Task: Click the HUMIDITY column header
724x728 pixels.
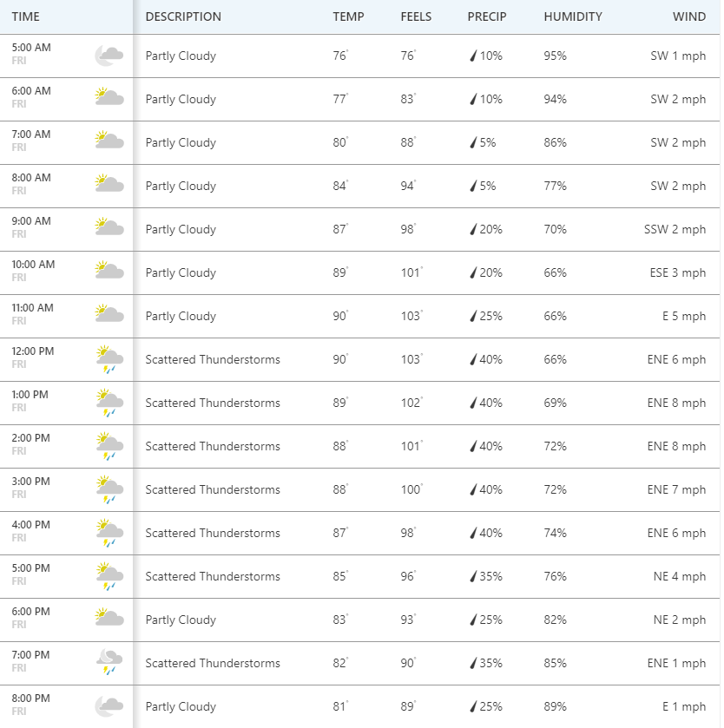Action: tap(572, 16)
